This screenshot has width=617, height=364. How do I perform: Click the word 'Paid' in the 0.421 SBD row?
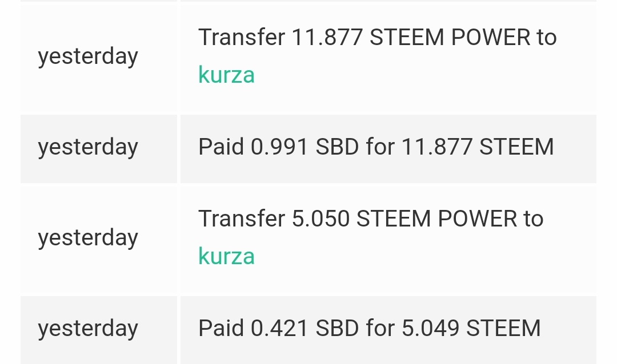pos(221,328)
